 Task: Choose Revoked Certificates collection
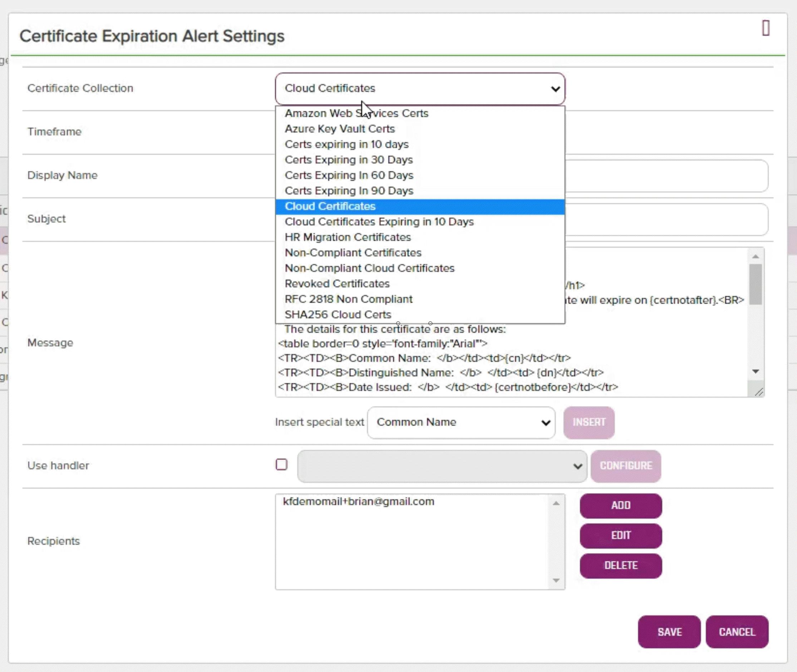click(337, 283)
